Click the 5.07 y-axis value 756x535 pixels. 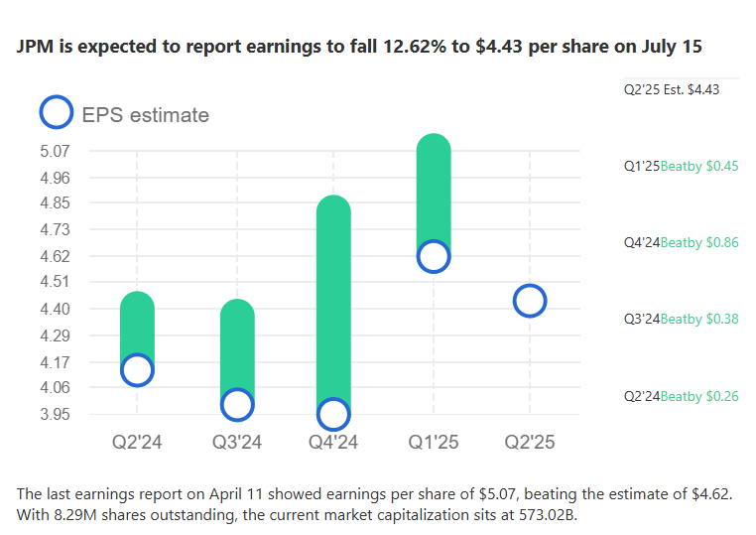point(55,151)
